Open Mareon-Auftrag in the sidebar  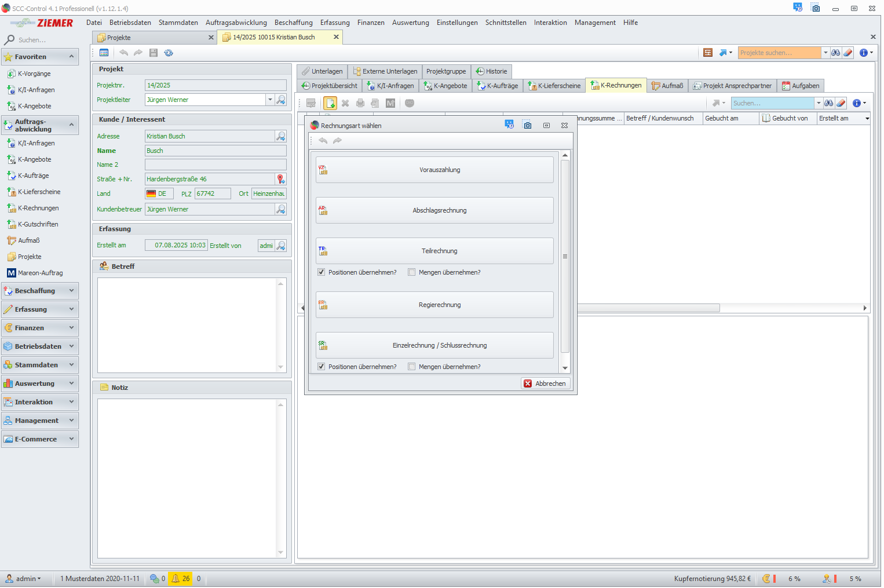[x=40, y=273]
